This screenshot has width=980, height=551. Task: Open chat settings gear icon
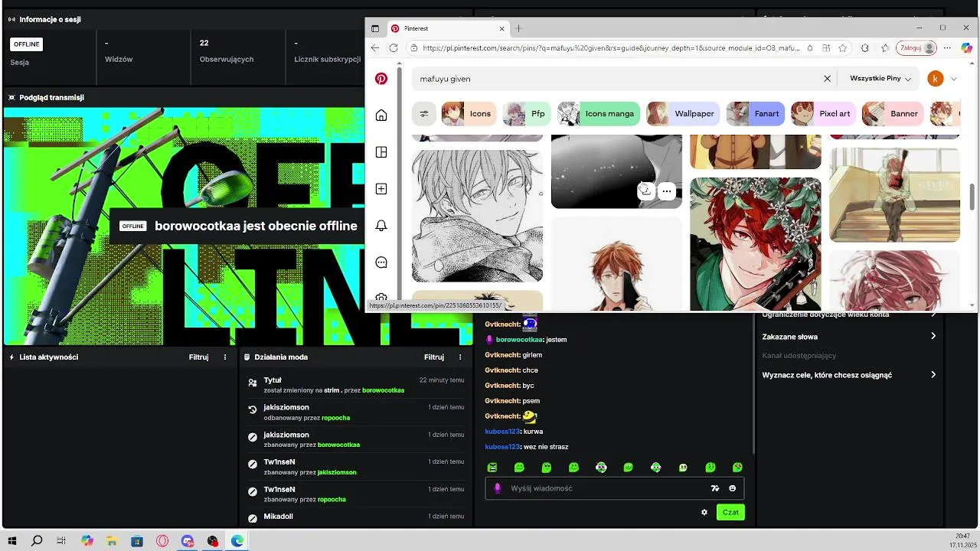pos(704,512)
